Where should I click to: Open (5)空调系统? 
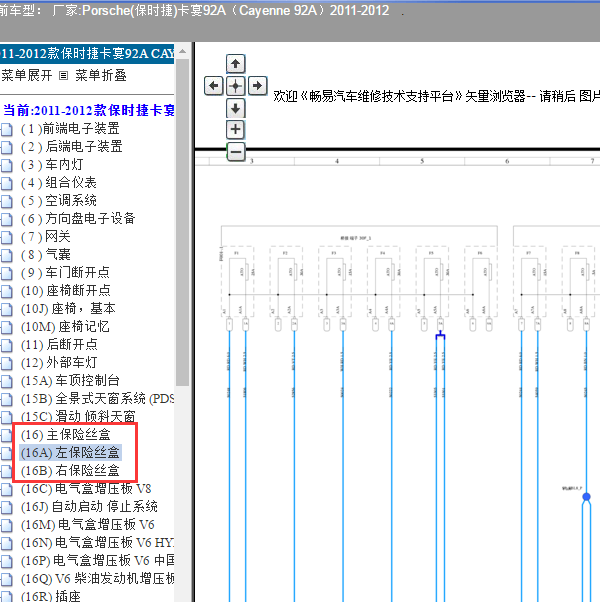tap(58, 201)
